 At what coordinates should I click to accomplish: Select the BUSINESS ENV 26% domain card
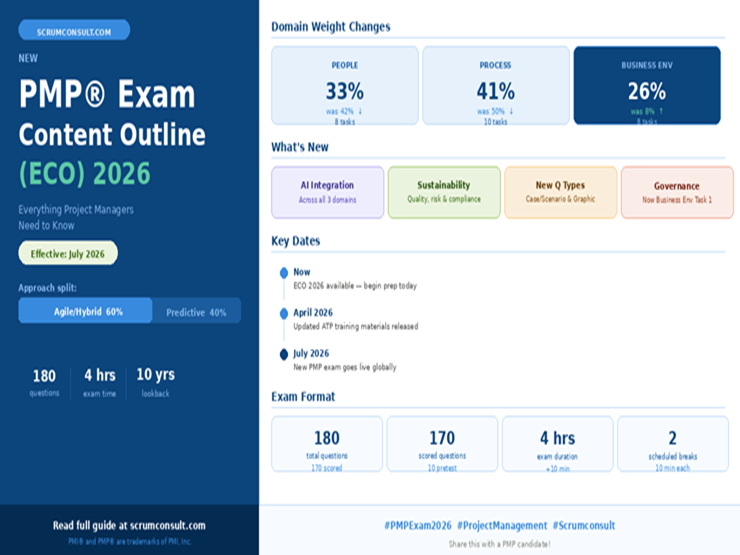pyautogui.click(x=647, y=85)
